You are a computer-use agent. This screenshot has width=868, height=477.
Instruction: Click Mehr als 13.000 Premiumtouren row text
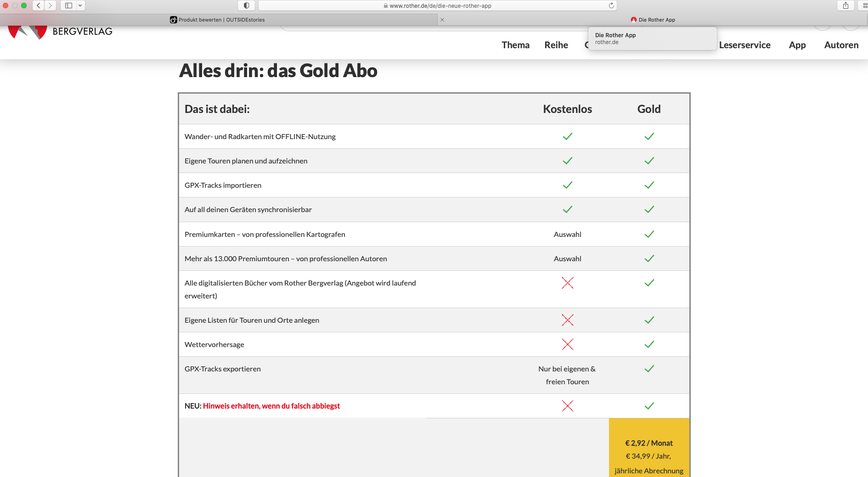click(x=286, y=259)
